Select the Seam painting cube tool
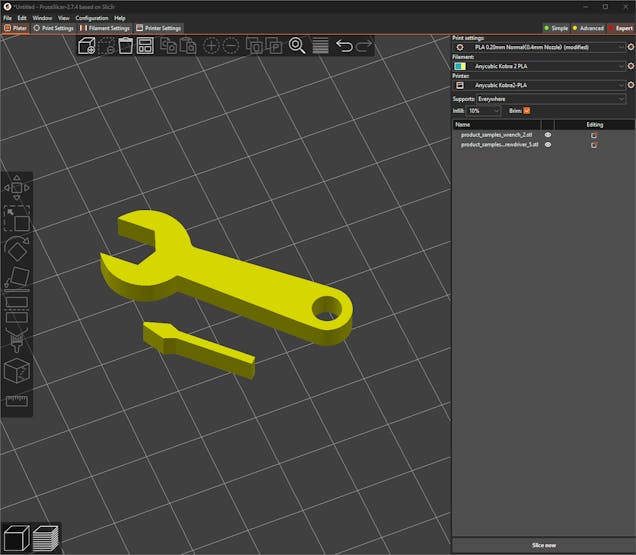 [17, 370]
